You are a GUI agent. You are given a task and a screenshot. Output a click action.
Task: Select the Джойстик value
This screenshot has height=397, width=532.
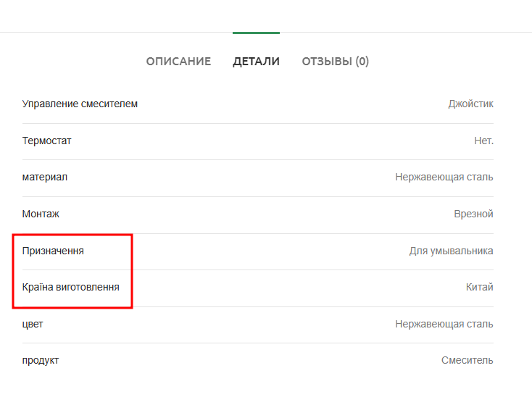coord(470,104)
